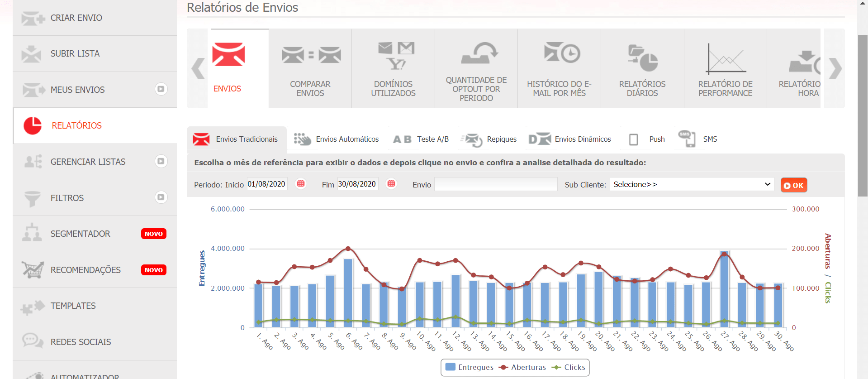Viewport: 868px width, 379px height.
Task: Click the Recomendações shopping cart icon
Action: 33,269
